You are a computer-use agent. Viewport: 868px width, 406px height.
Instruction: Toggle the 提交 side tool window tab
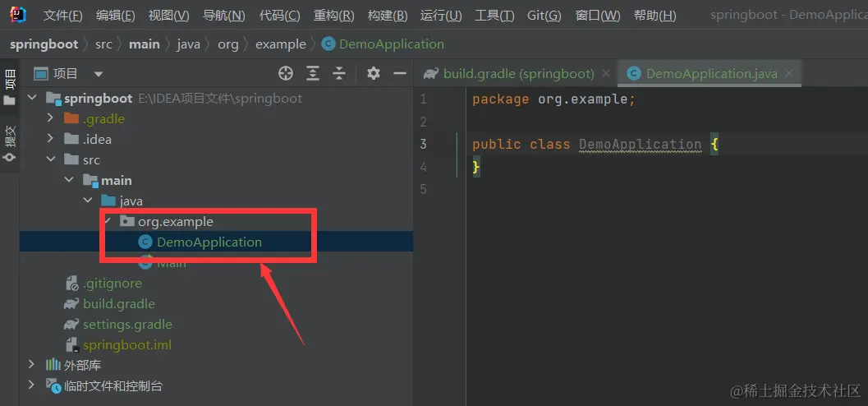9,144
